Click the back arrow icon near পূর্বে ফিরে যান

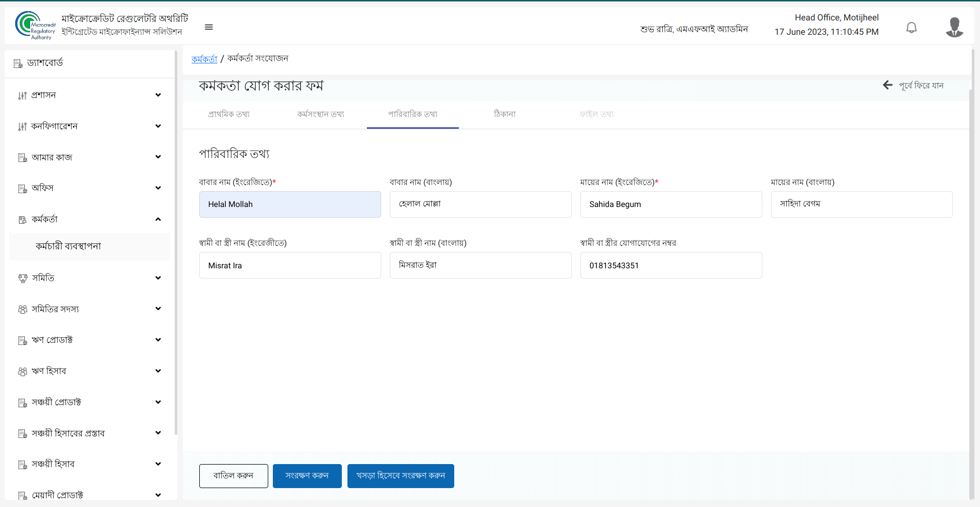[x=888, y=85]
